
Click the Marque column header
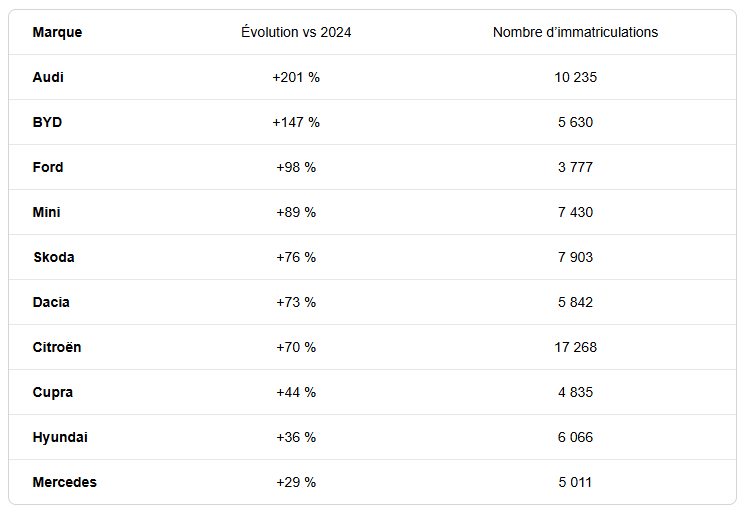point(57,32)
